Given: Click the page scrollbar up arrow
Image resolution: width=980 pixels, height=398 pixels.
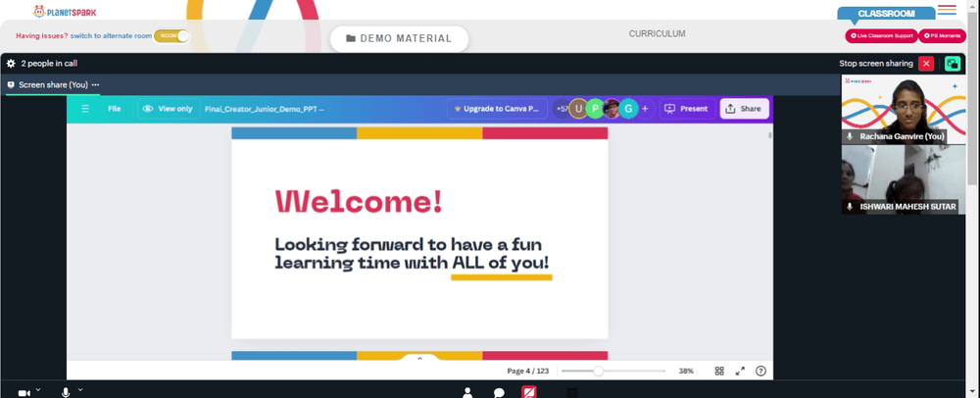Looking at the screenshot, I should [973, 4].
